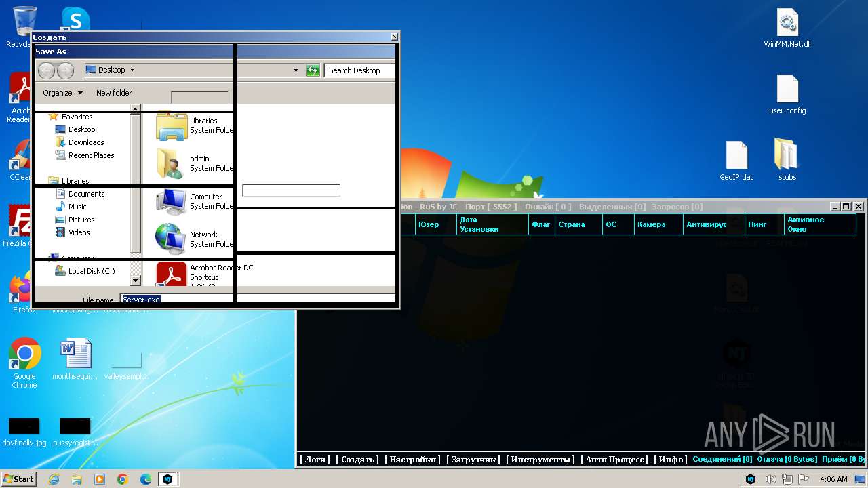
Task: Open the Создать menu in bottom bar
Action: pos(357,460)
